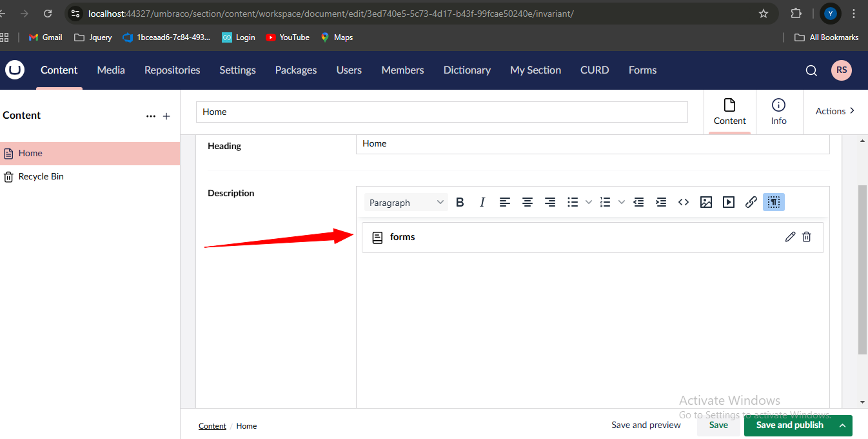This screenshot has width=868, height=439.
Task: Click the page vertical scrollbar thumb
Action: [x=862, y=270]
